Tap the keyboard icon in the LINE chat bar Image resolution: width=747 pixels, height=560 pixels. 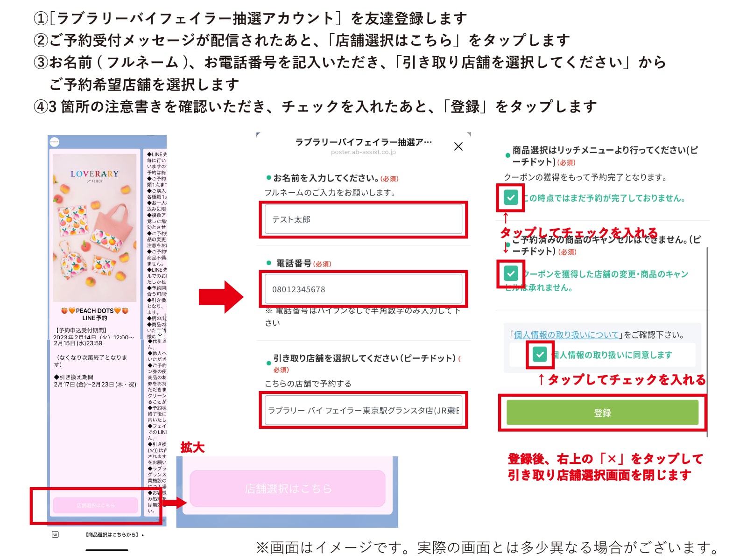55,535
